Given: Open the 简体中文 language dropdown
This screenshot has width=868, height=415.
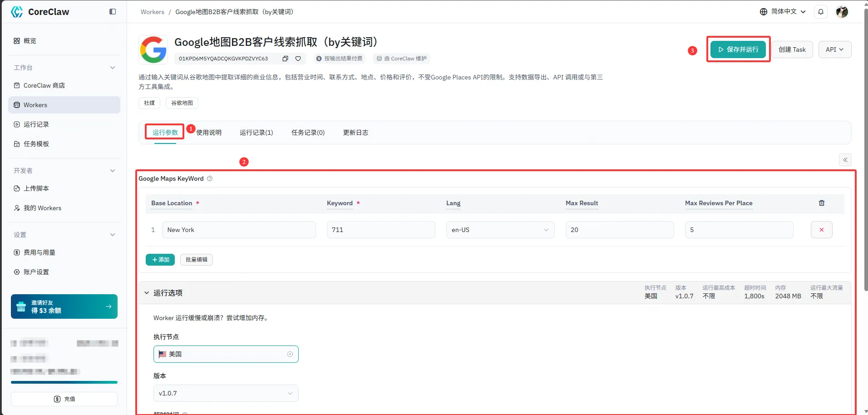Looking at the screenshot, I should pos(783,12).
